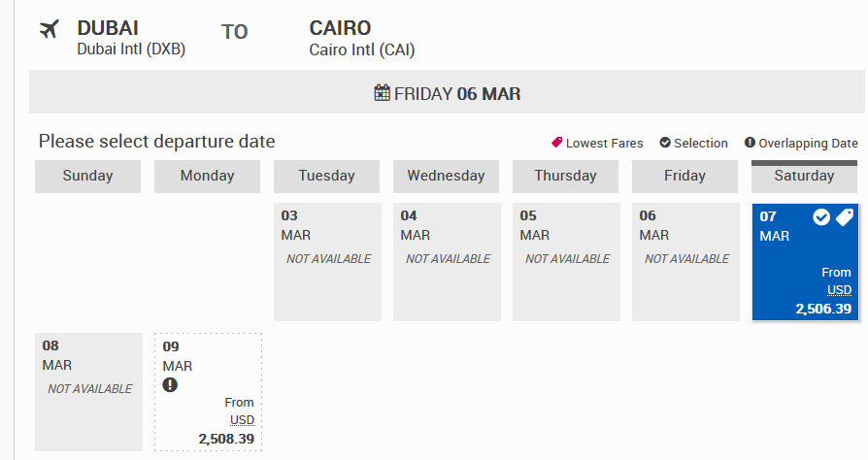The image size is (868, 460).
Task: Click the checkmark icon on 07 Mar
Action: (821, 217)
